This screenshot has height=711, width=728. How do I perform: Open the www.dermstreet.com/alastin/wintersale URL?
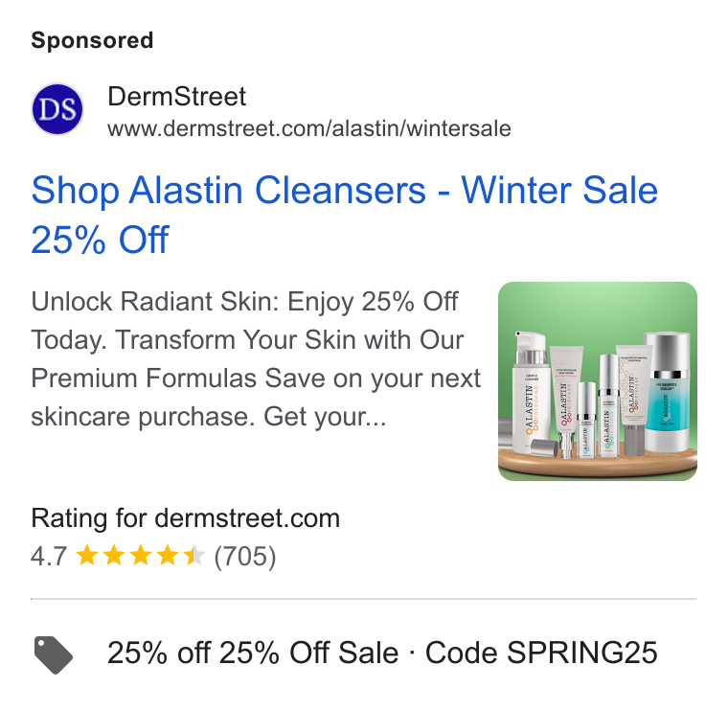[309, 128]
